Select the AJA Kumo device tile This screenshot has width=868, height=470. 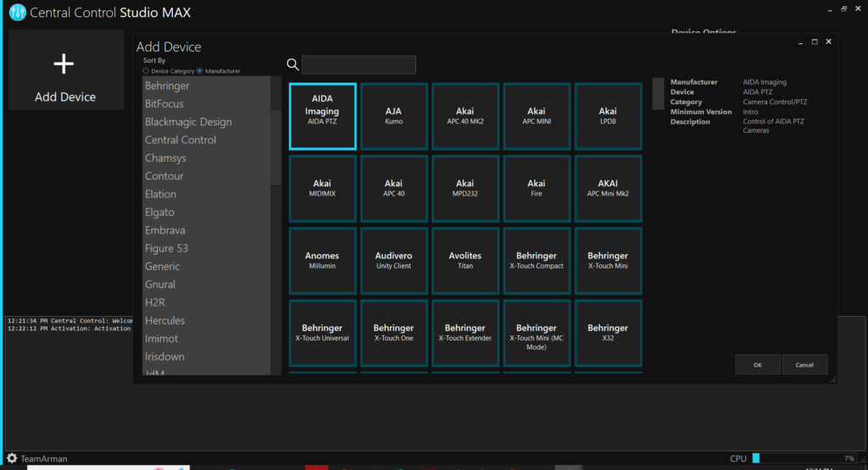[393, 116]
